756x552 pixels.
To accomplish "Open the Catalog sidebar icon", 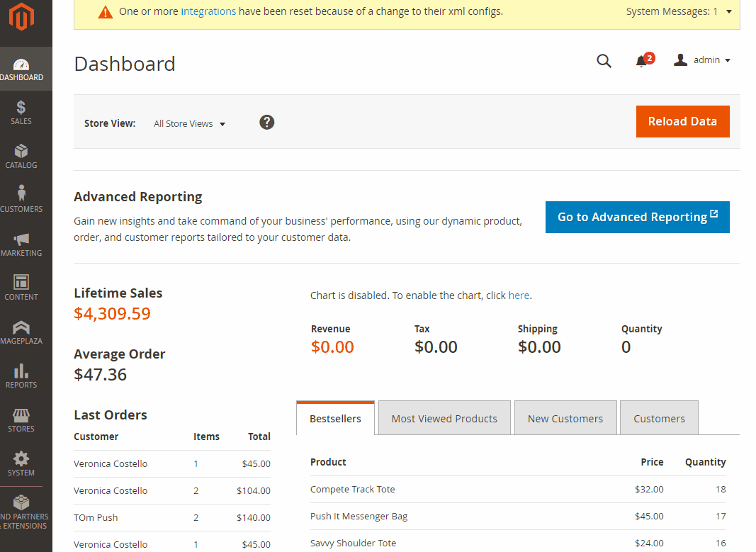I will tap(21, 156).
